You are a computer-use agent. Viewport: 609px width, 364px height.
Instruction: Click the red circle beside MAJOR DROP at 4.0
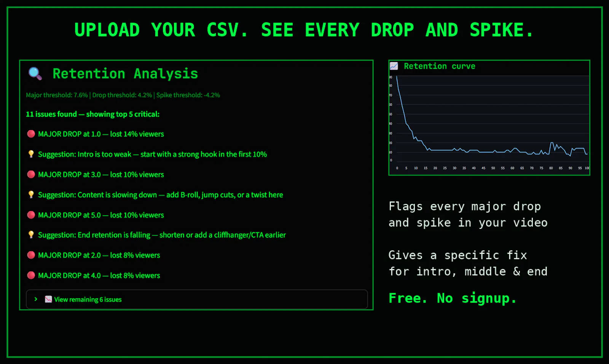pos(31,275)
